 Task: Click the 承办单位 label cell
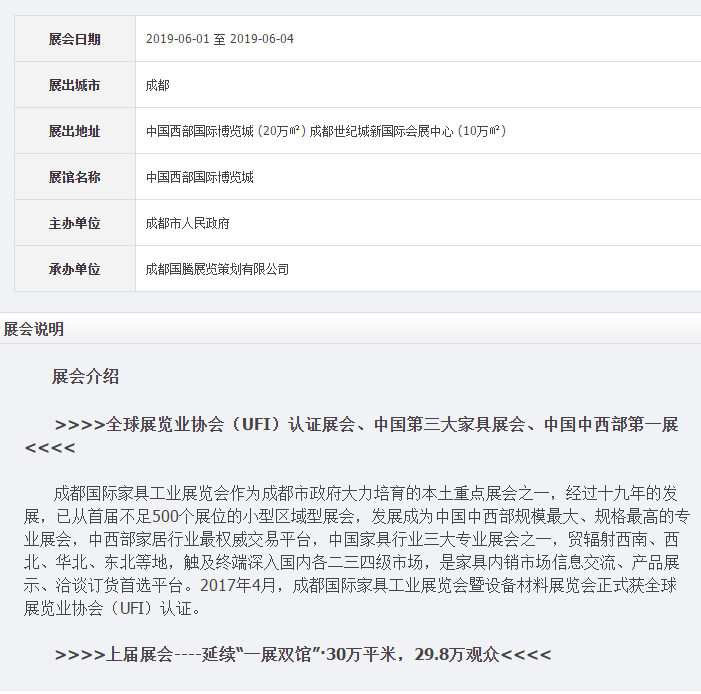(75, 269)
